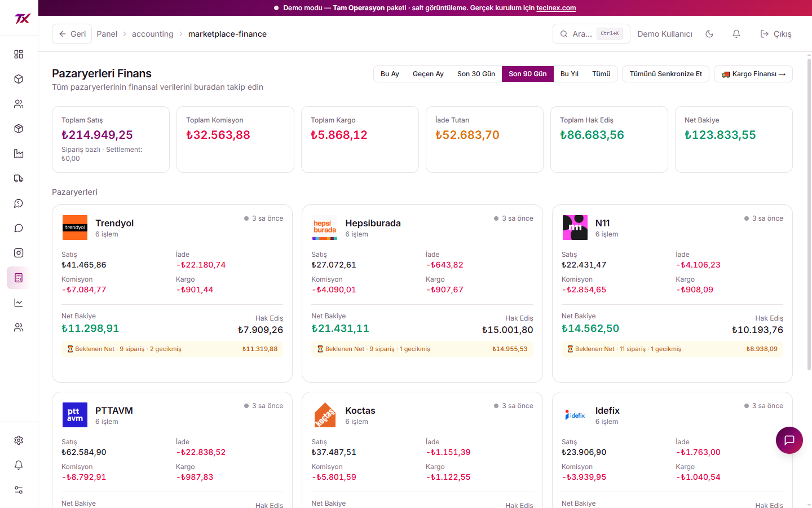
Task: Click Hepsiburada Hak Ediş ₺15.001,80
Action: [507, 330]
